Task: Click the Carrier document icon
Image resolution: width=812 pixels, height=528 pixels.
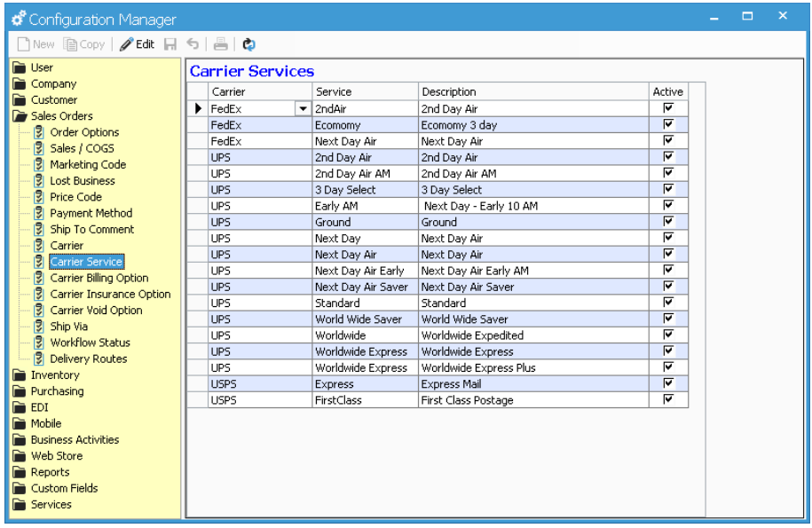Action: pyautogui.click(x=39, y=245)
